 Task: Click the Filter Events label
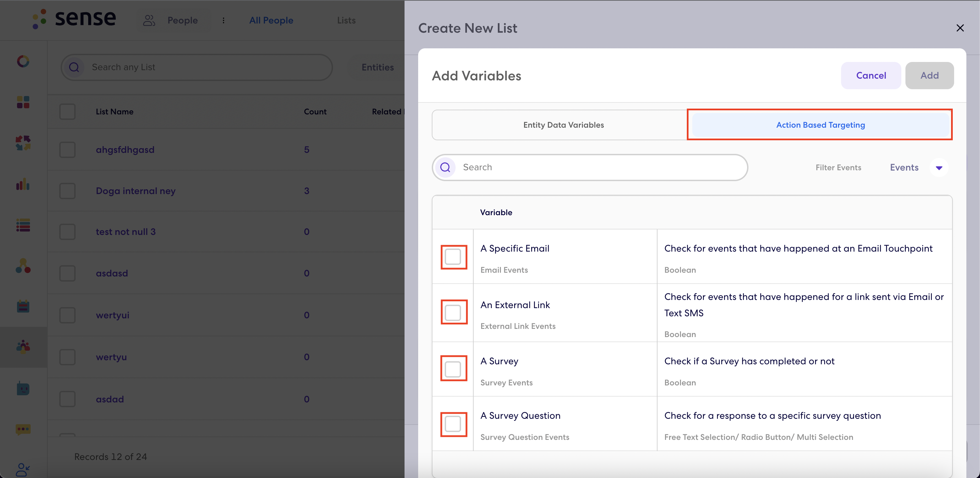(x=838, y=168)
